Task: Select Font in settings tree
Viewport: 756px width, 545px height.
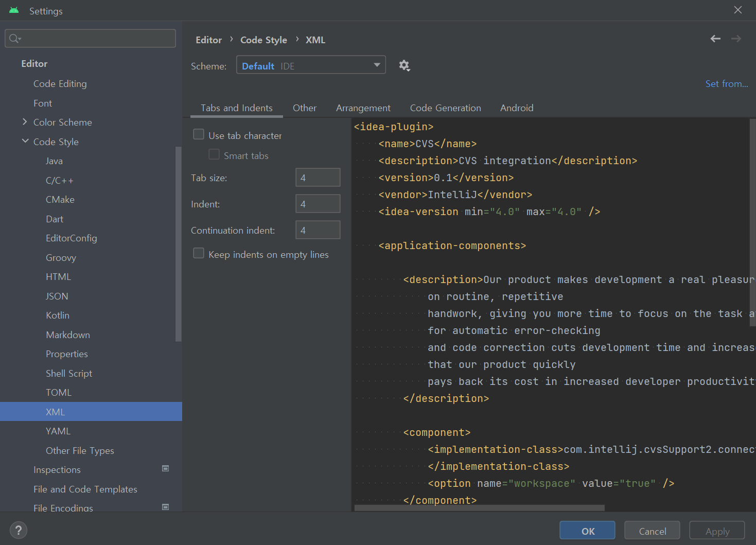Action: click(x=43, y=103)
